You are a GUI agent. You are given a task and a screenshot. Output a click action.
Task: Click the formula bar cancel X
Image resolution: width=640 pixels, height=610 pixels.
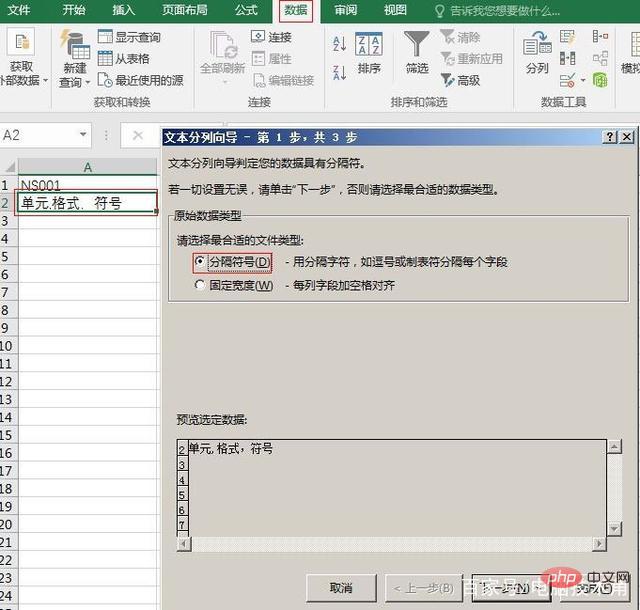[x=138, y=135]
